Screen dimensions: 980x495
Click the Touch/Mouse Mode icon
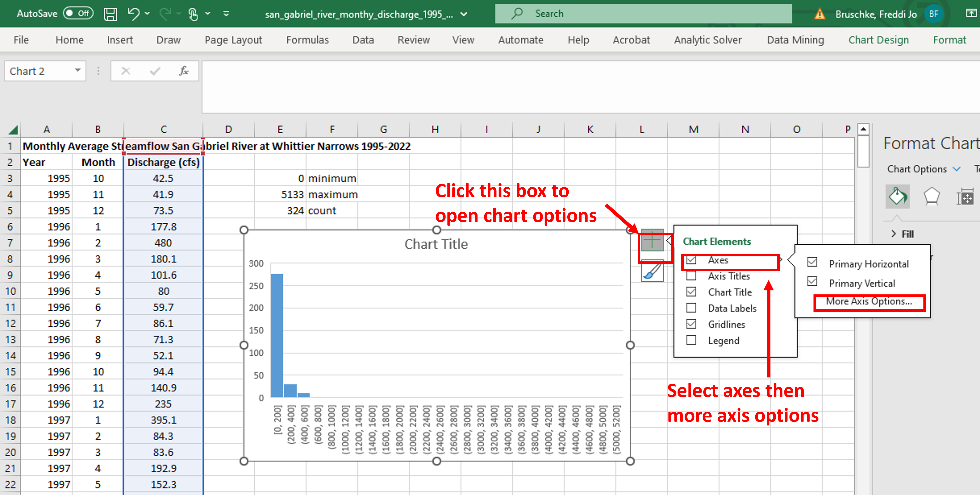[x=193, y=14]
